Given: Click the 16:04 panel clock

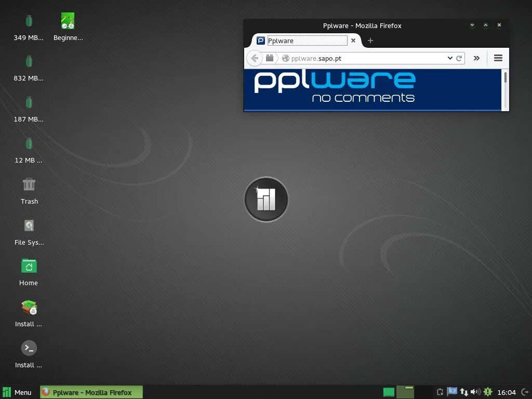Looking at the screenshot, I should click(506, 392).
